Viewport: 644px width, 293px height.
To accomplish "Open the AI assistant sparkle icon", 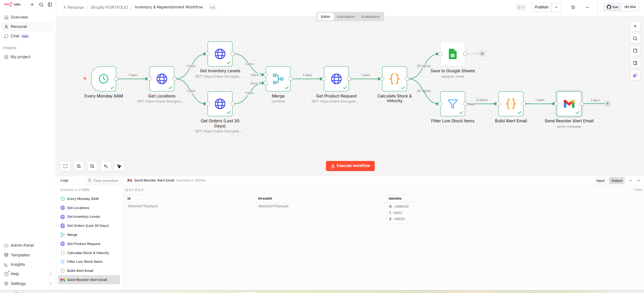I will [x=635, y=76].
